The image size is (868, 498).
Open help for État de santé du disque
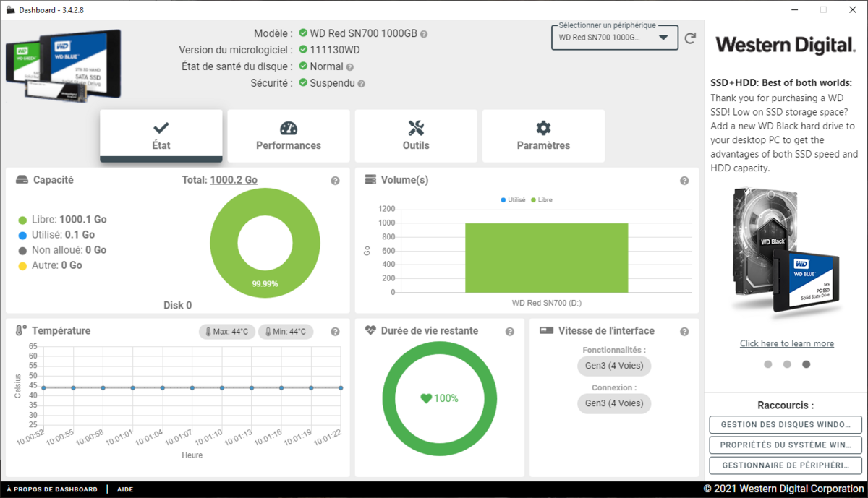click(x=350, y=67)
